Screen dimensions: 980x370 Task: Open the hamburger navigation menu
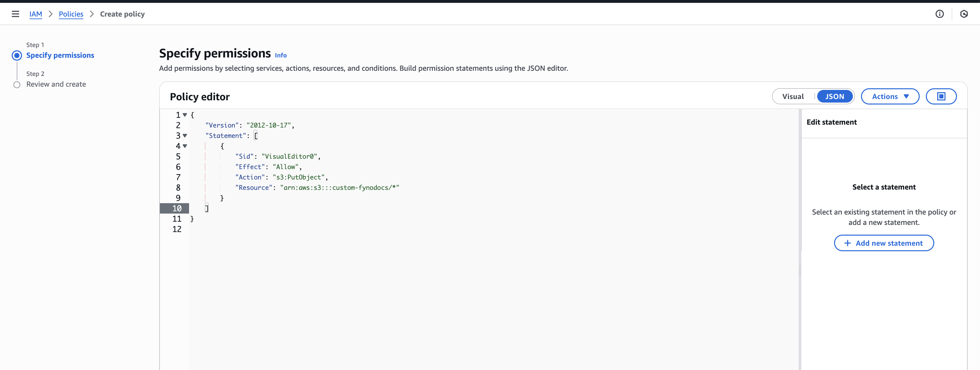click(15, 14)
